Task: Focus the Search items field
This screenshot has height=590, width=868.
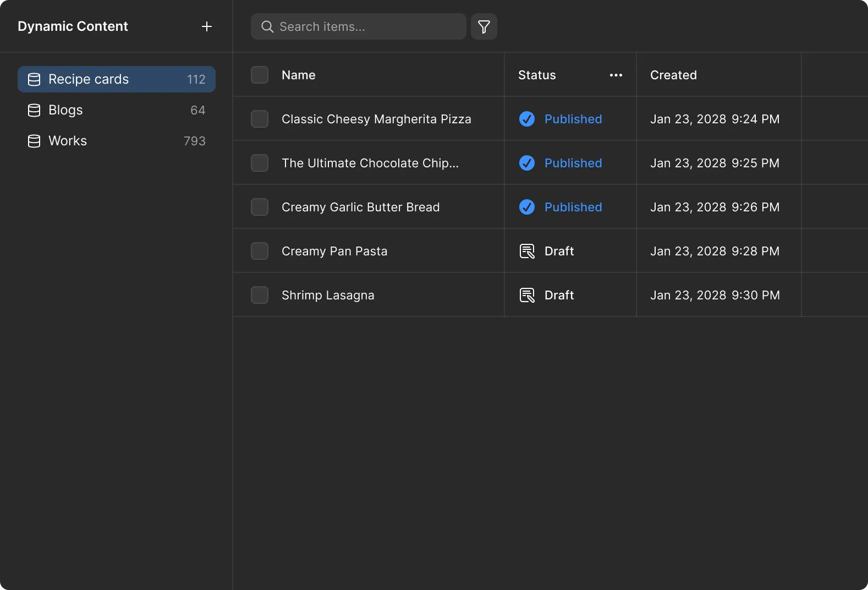Action: coord(359,26)
